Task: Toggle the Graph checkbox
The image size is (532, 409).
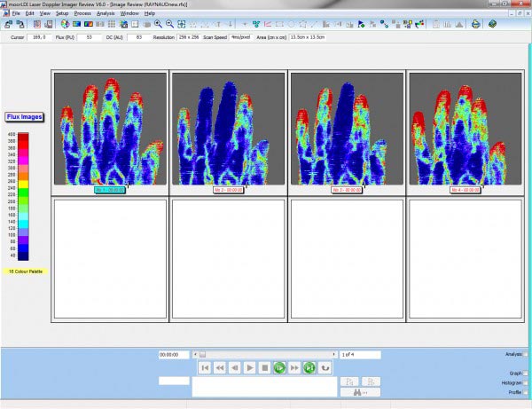Action: click(525, 374)
